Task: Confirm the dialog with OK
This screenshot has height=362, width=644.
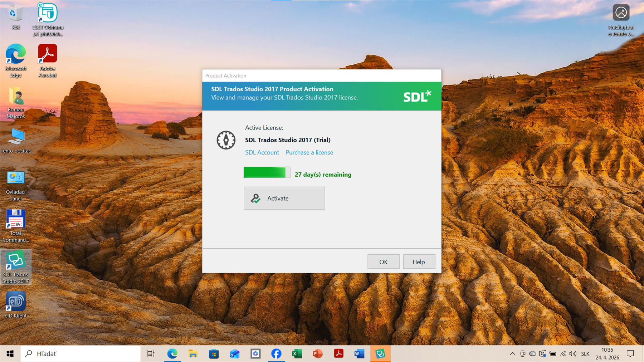Action: pos(383,261)
